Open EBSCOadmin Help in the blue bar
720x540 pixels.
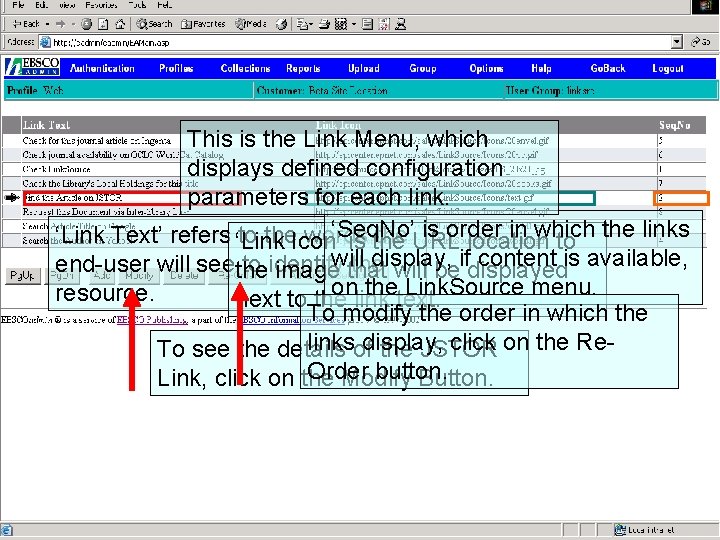pyautogui.click(x=541, y=68)
